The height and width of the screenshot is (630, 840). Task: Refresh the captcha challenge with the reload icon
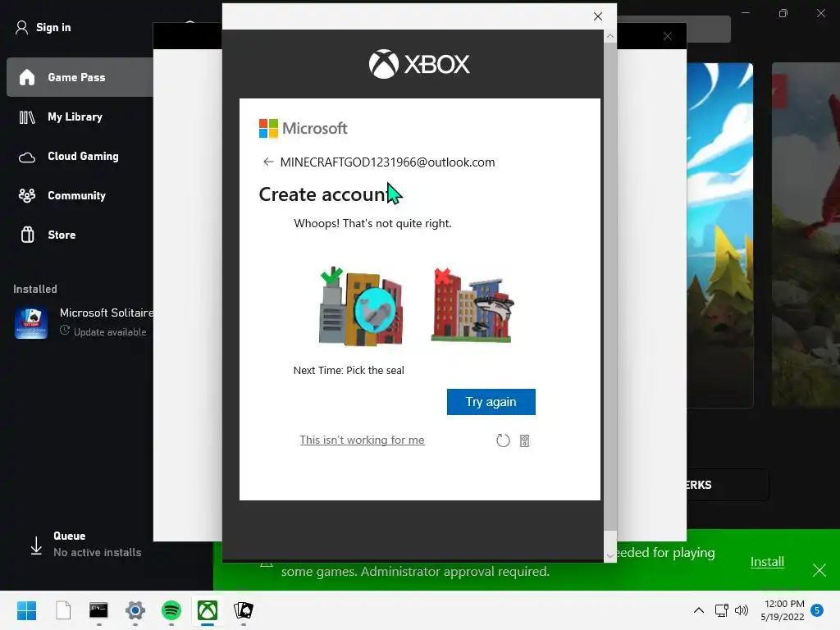tap(503, 441)
